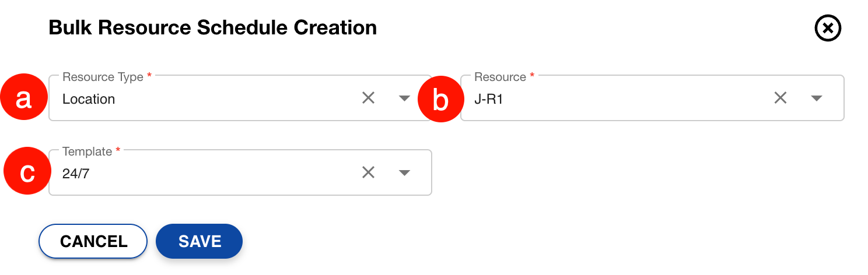This screenshot has height=275, width=868.
Task: Click the Bulk Resource Schedule Creation heading
Action: 212,28
